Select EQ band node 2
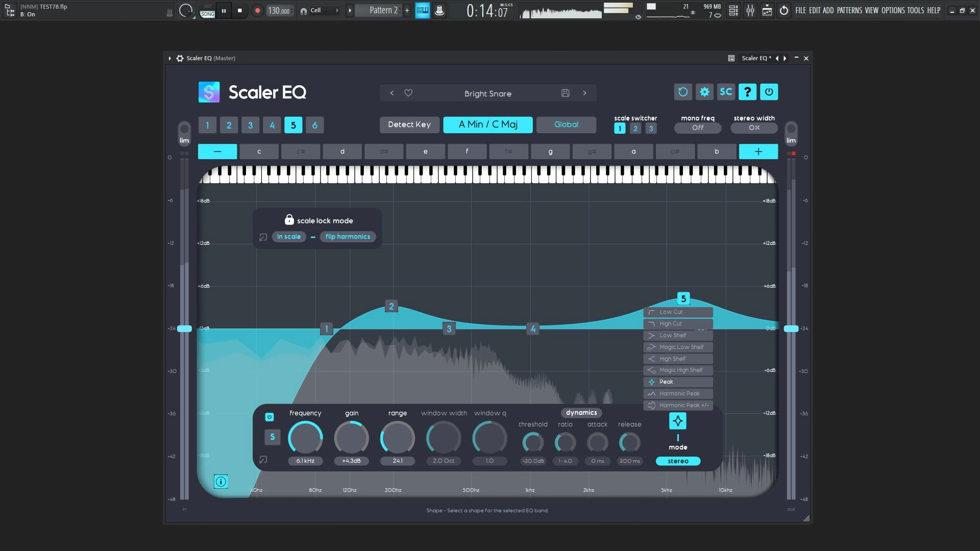The height and width of the screenshot is (551, 980). click(x=391, y=306)
